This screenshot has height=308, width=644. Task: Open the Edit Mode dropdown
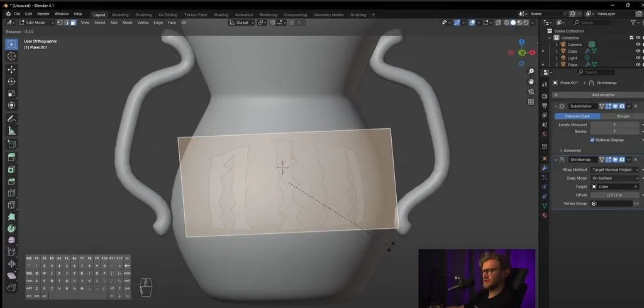[36, 23]
